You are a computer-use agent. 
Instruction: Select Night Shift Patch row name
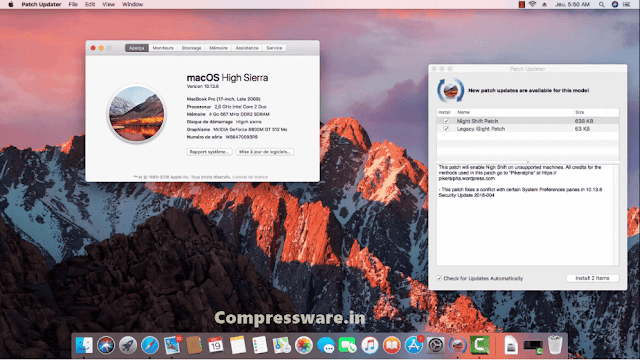(477, 121)
